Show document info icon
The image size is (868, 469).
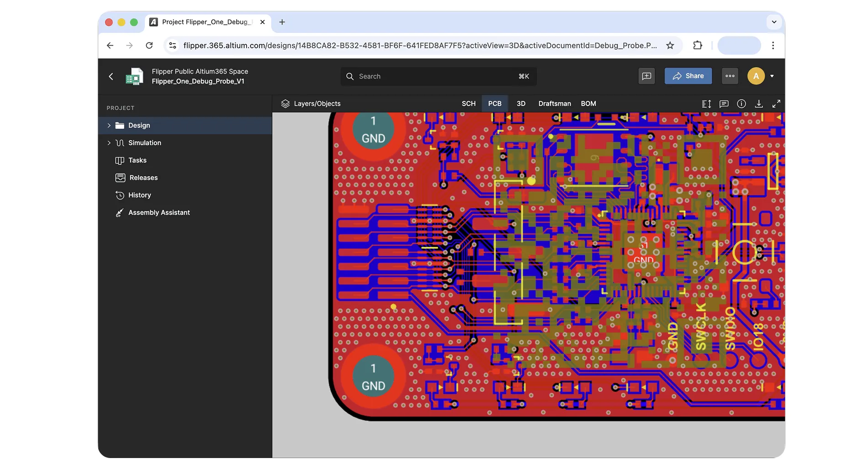[741, 104]
